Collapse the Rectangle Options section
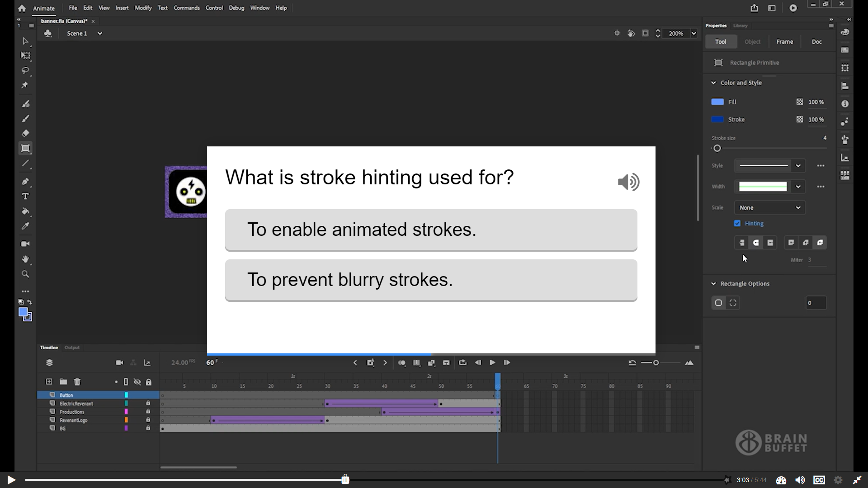The height and width of the screenshot is (488, 868). [713, 284]
